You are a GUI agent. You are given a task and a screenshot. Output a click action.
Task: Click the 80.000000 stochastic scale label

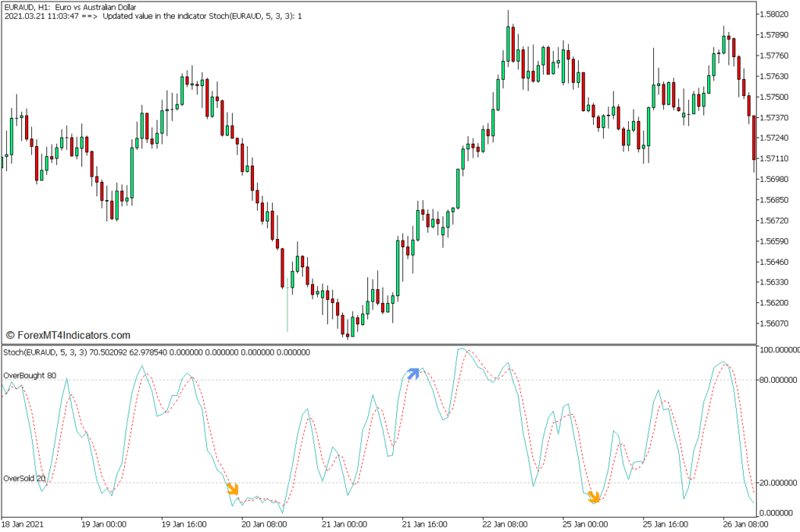[x=777, y=380]
